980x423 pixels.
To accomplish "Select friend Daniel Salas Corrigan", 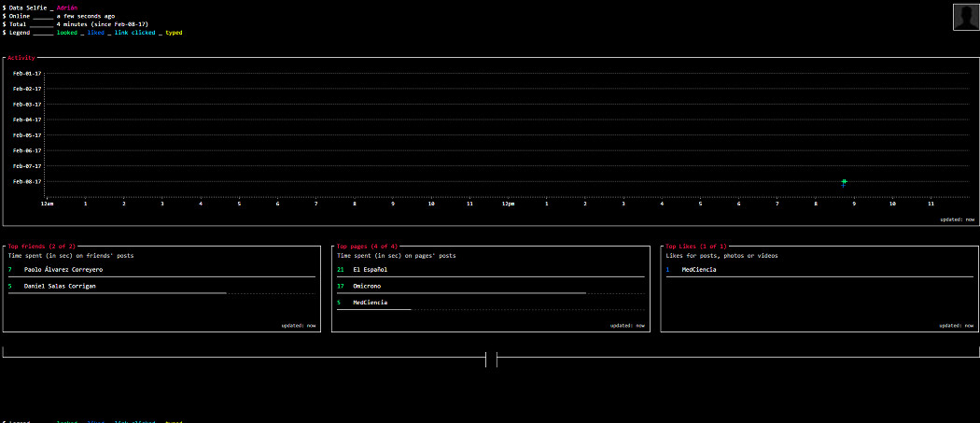I will (60, 286).
